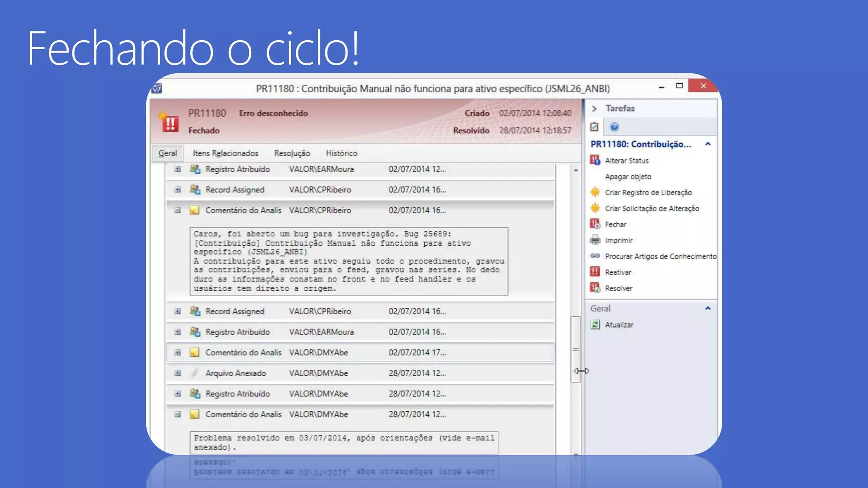The width and height of the screenshot is (868, 488).
Task: Collapse the CPRibeiro Comentário do Analis entry
Action: 178,210
